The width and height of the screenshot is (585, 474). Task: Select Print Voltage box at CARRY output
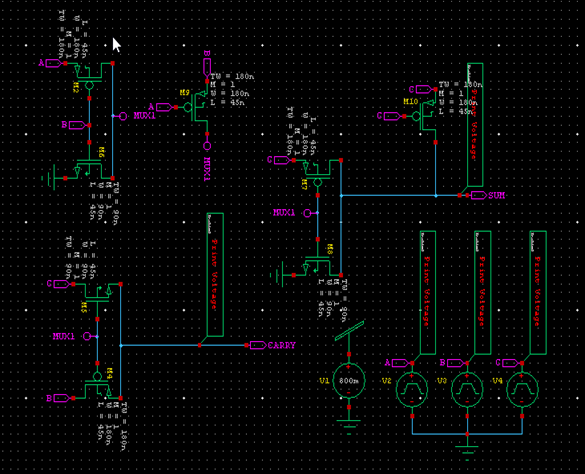point(215,275)
